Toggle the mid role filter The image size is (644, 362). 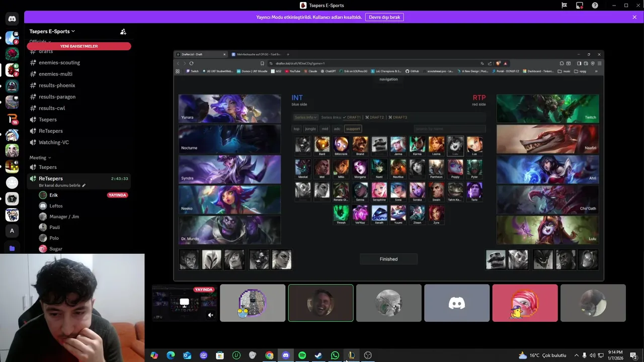pyautogui.click(x=325, y=129)
